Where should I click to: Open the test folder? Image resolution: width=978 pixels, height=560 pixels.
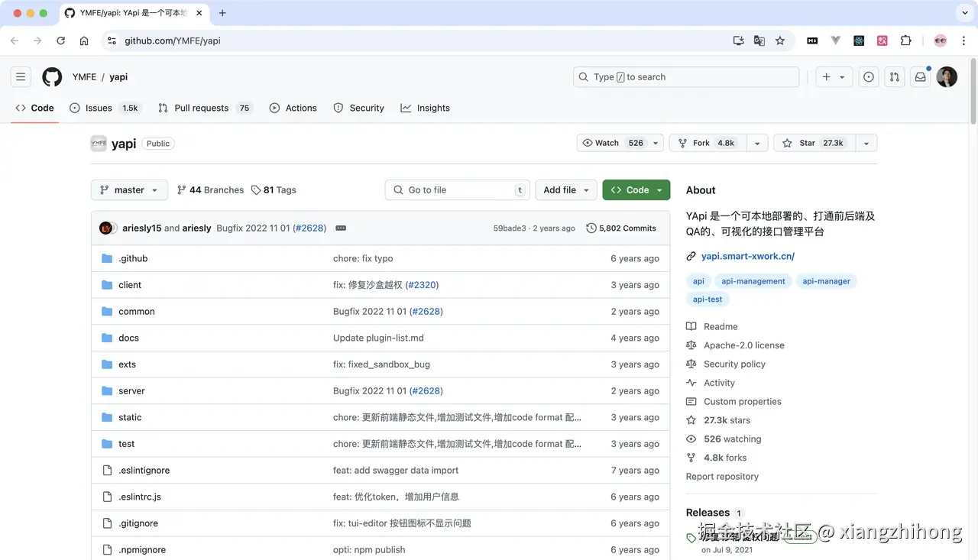127,444
